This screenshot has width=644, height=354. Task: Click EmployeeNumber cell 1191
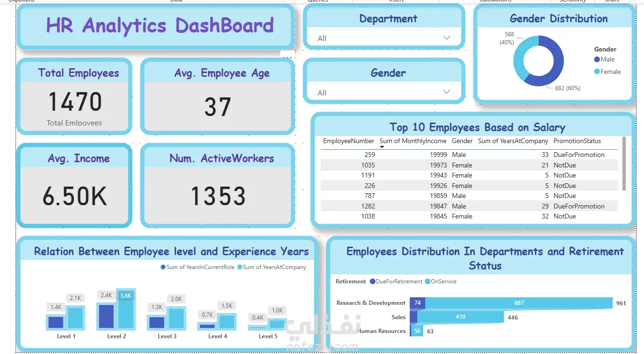(368, 176)
